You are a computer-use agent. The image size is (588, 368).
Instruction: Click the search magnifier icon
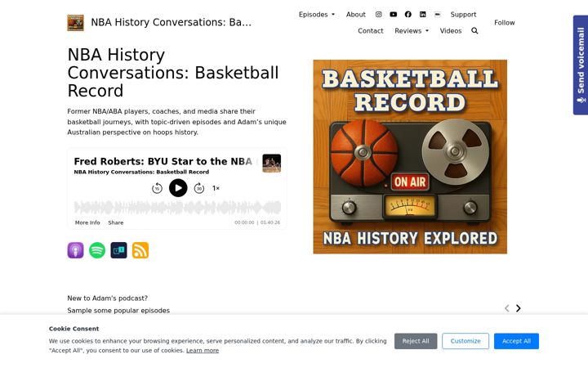[x=474, y=31]
